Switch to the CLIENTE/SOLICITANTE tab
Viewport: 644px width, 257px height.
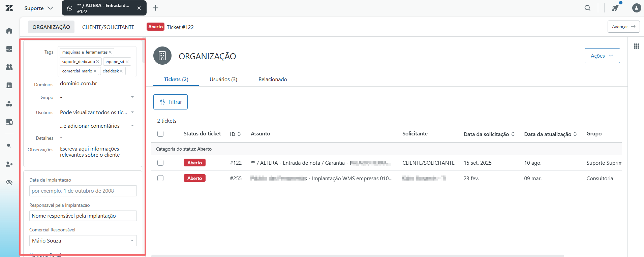click(x=108, y=27)
